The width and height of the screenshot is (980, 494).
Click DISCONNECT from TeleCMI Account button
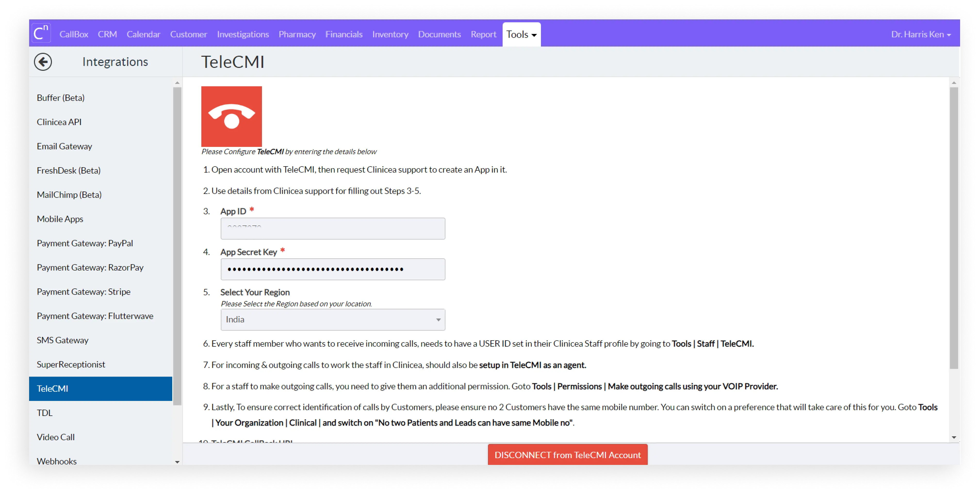click(x=567, y=454)
